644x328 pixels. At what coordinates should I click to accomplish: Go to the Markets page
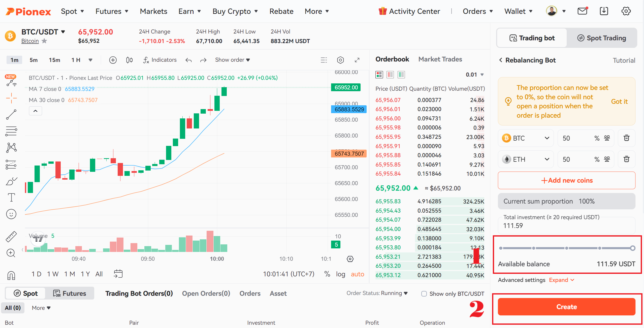click(x=153, y=11)
